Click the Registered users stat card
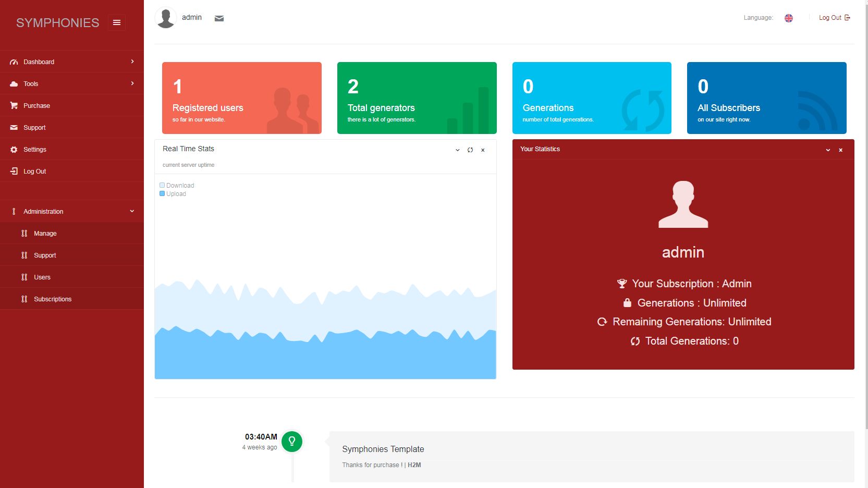Screen dimensions: 868x488 coord(241,98)
